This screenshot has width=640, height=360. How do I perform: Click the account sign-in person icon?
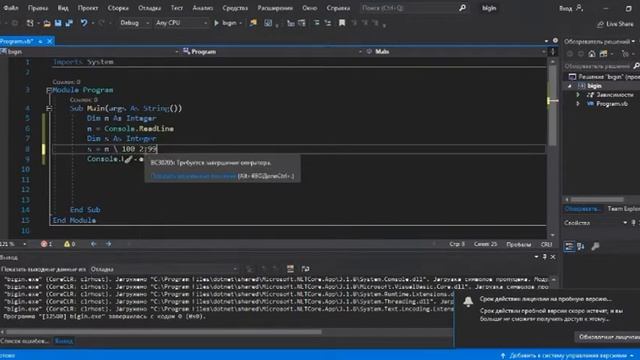(580, 8)
